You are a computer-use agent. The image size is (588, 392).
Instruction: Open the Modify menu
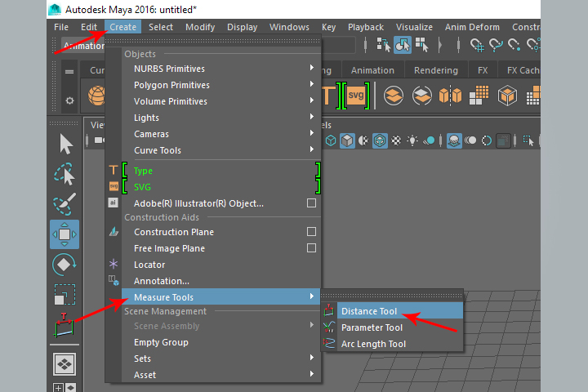tap(200, 27)
